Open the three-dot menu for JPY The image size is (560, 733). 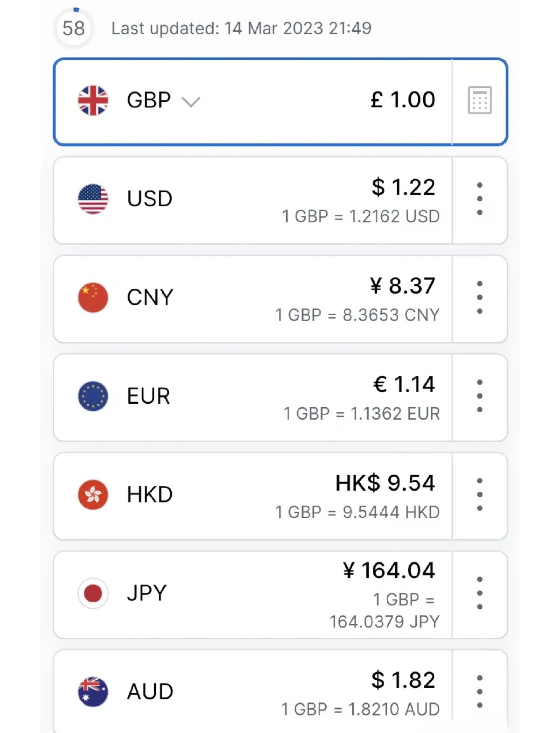pyautogui.click(x=479, y=593)
